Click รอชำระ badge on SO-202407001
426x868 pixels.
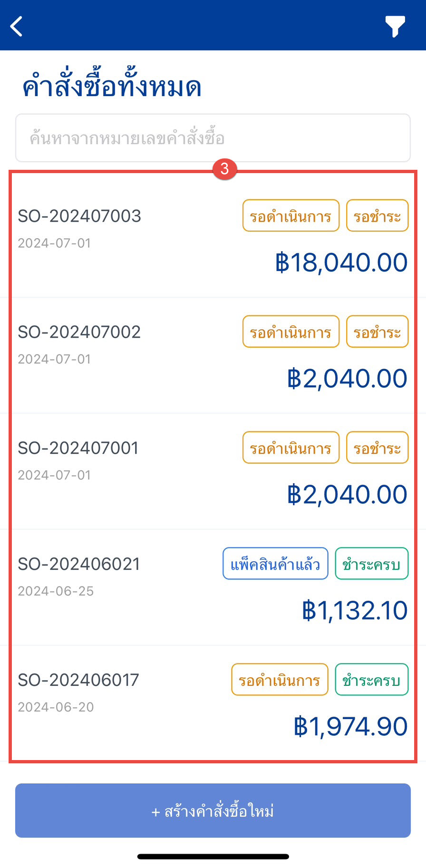(377, 448)
